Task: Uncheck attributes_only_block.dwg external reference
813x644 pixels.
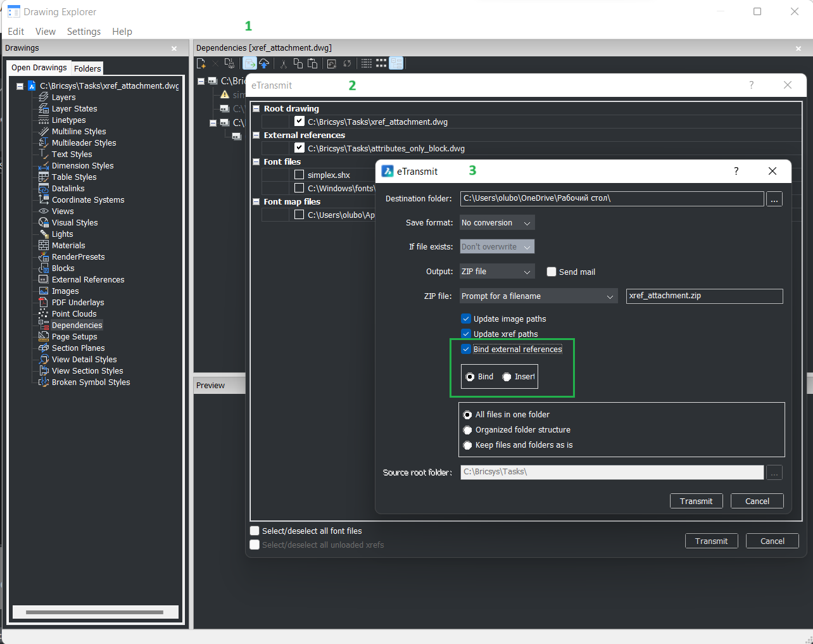Action: 299,148
